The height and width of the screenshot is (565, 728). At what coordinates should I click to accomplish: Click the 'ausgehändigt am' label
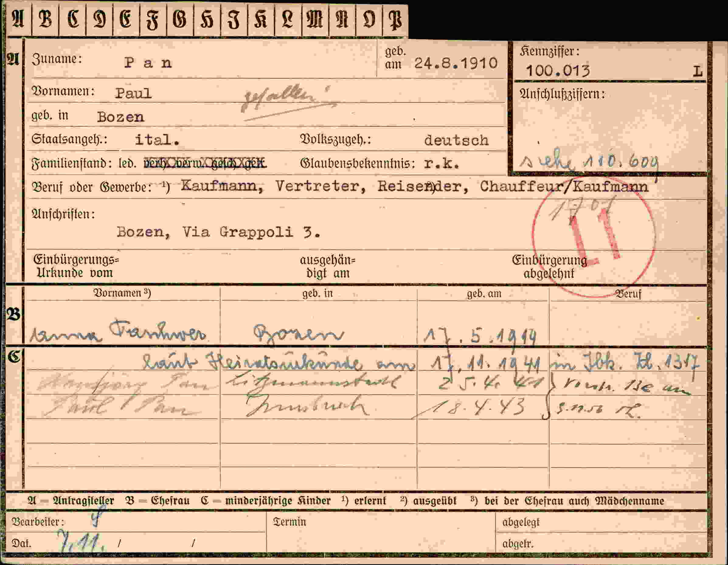[328, 267]
